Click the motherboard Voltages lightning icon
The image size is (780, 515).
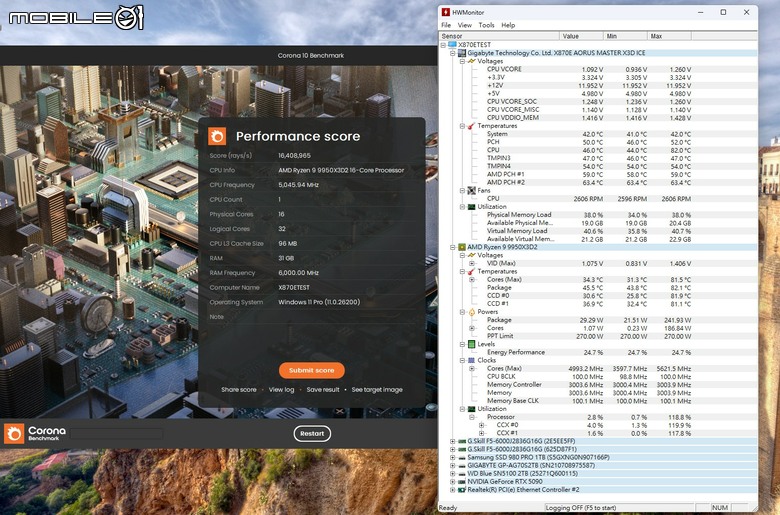(472, 61)
